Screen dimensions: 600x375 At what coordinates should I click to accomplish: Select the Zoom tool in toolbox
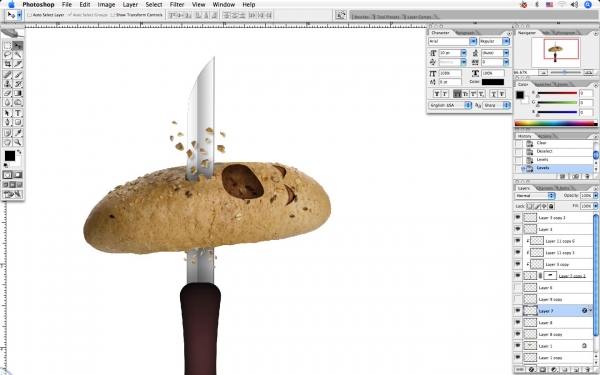click(x=18, y=142)
